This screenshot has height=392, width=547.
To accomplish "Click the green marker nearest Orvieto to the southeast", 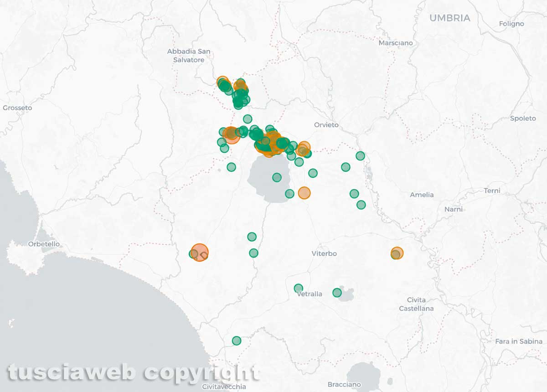I will pyautogui.click(x=360, y=156).
